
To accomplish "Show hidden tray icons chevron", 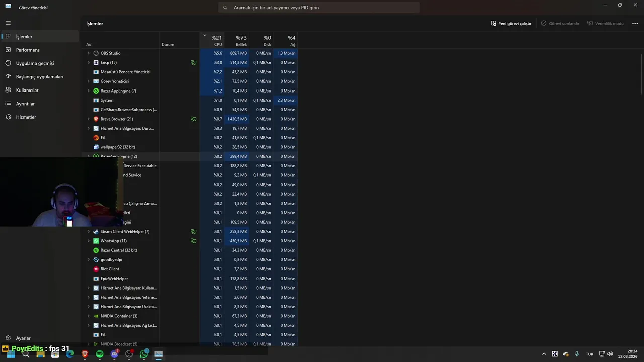I will [544, 354].
